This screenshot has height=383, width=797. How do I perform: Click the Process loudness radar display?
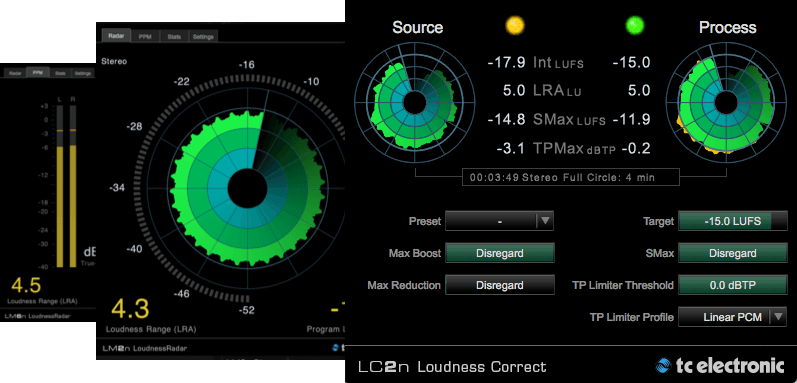(x=726, y=102)
